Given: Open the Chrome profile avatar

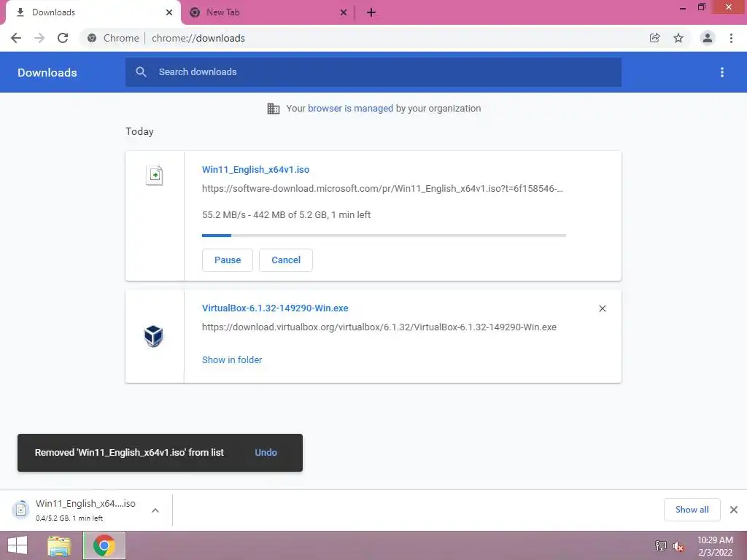Looking at the screenshot, I should click(x=708, y=38).
